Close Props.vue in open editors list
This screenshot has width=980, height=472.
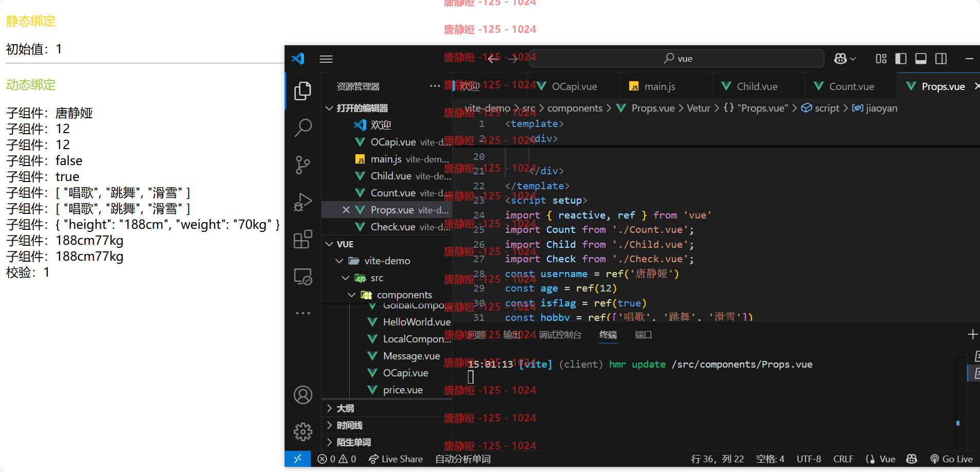coord(346,210)
